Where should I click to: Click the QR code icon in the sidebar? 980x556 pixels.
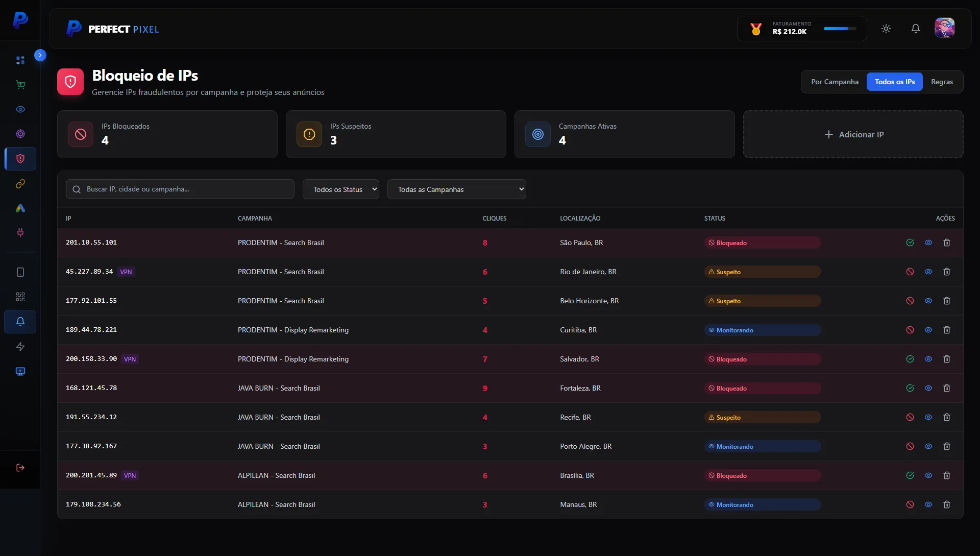pyautogui.click(x=20, y=297)
